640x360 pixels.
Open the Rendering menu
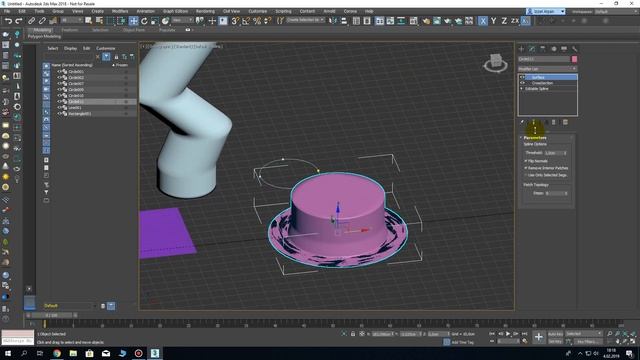click(205, 11)
